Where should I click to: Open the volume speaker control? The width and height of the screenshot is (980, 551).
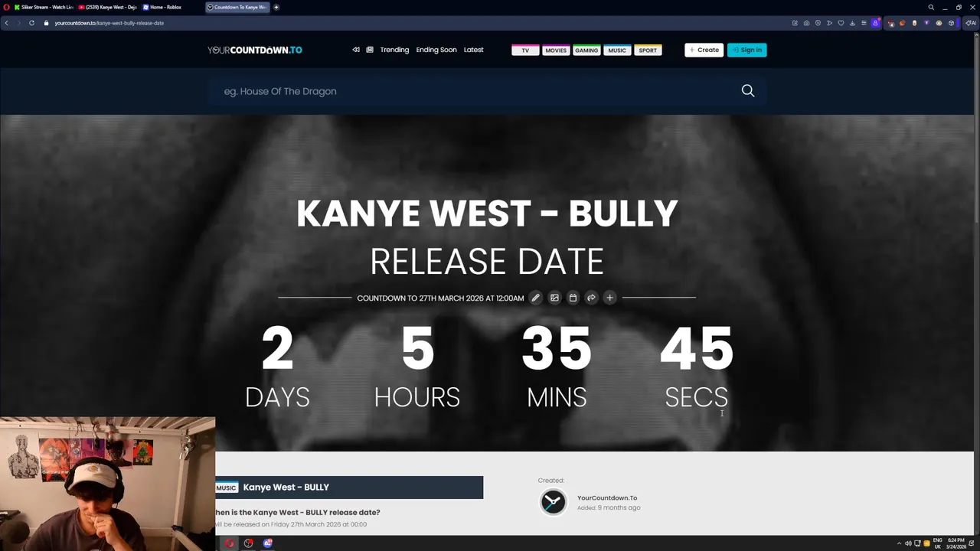(x=908, y=543)
